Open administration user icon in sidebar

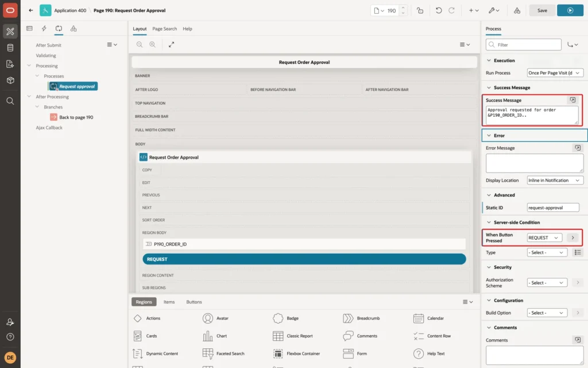tap(10, 322)
